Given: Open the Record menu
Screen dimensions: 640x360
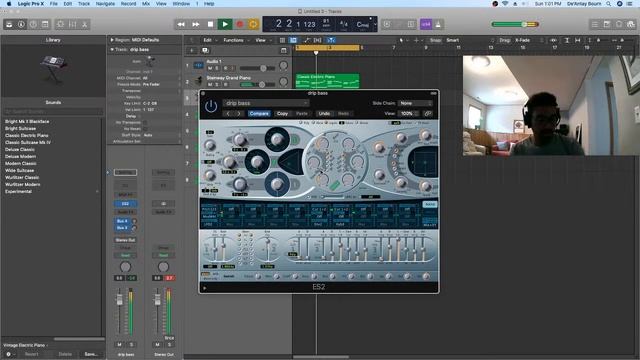Looking at the screenshot, I should coord(128,4).
